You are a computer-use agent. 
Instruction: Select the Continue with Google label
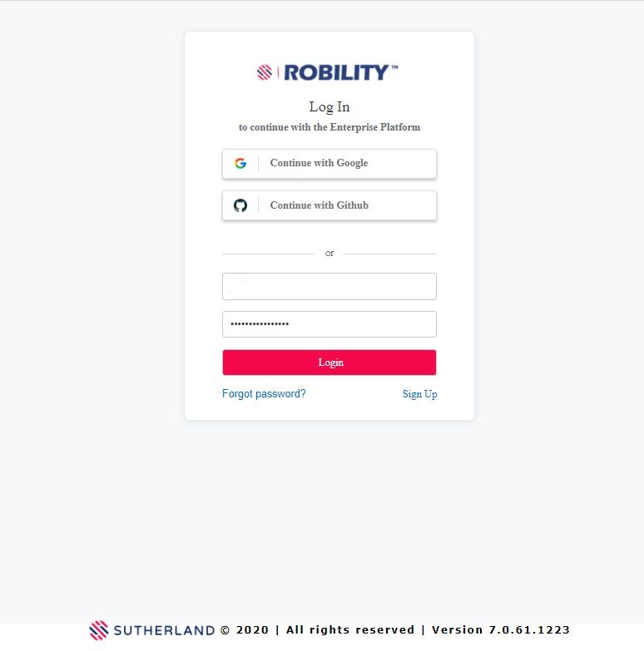pyautogui.click(x=319, y=164)
